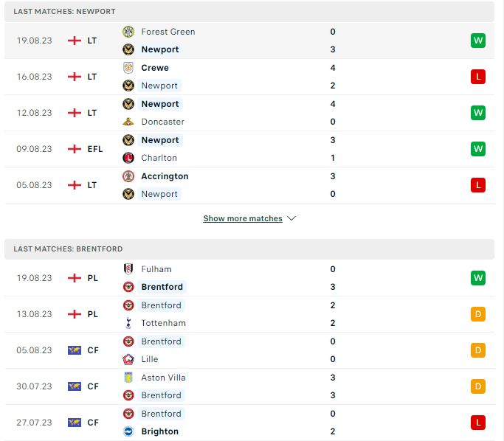Screen dimensions: 504x441
Task: Click the W badge for Forest Green match
Action: tap(478, 41)
